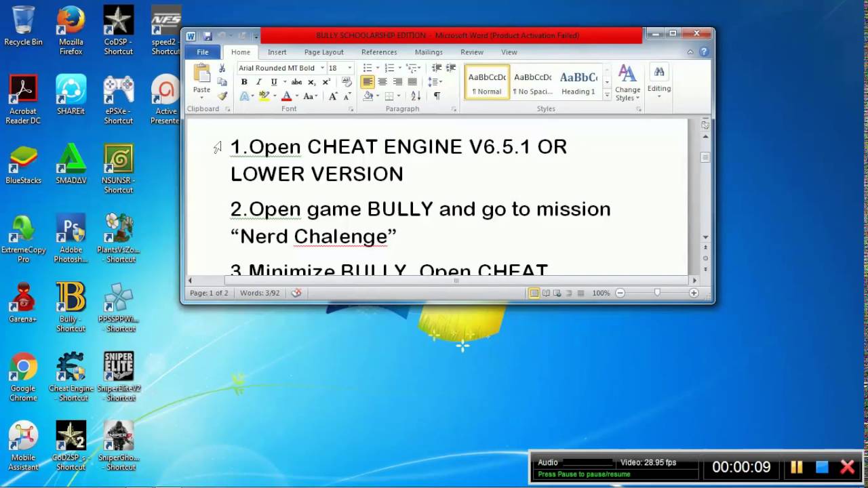Toggle Justify alignment
This screenshot has width=868, height=488.
(412, 82)
